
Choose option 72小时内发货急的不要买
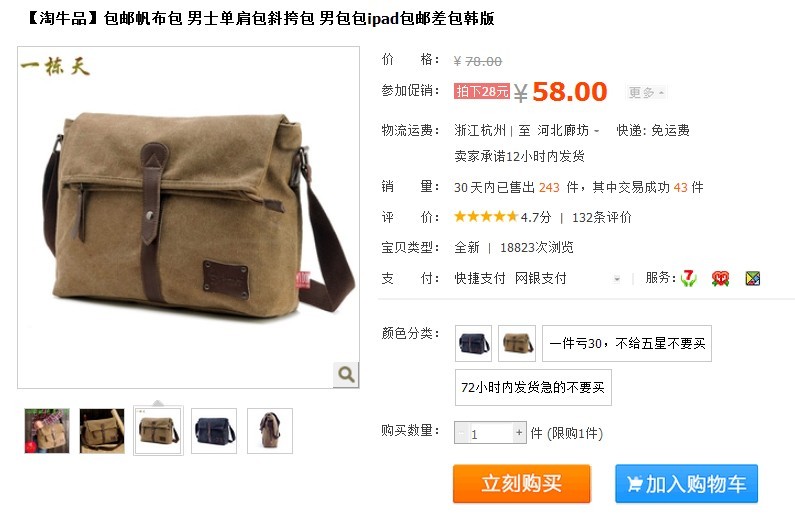click(533, 387)
